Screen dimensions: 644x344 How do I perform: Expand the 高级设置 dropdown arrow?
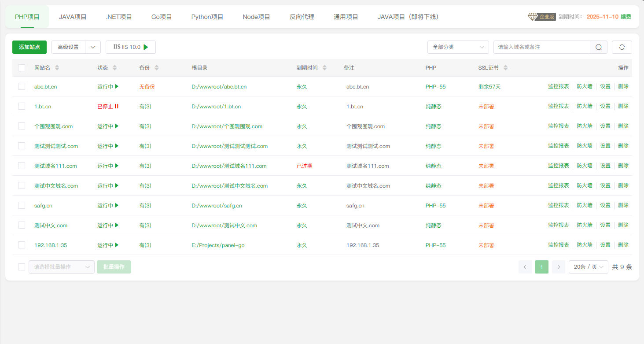coord(93,47)
